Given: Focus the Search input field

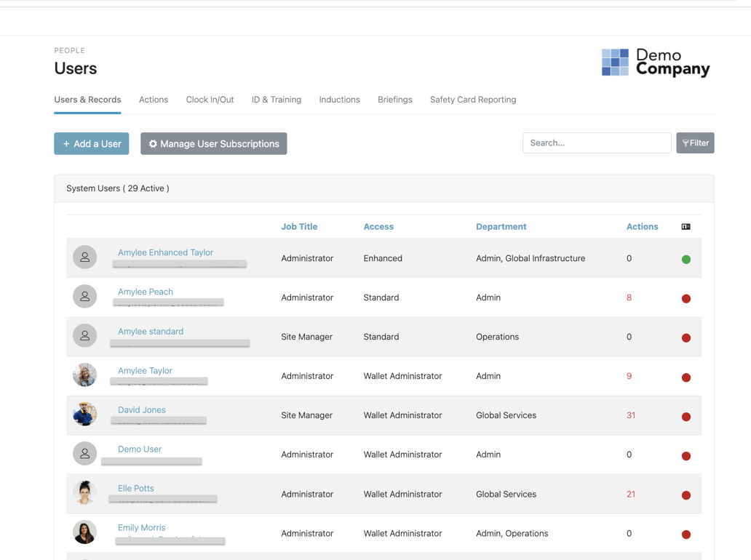Looking at the screenshot, I should [597, 143].
